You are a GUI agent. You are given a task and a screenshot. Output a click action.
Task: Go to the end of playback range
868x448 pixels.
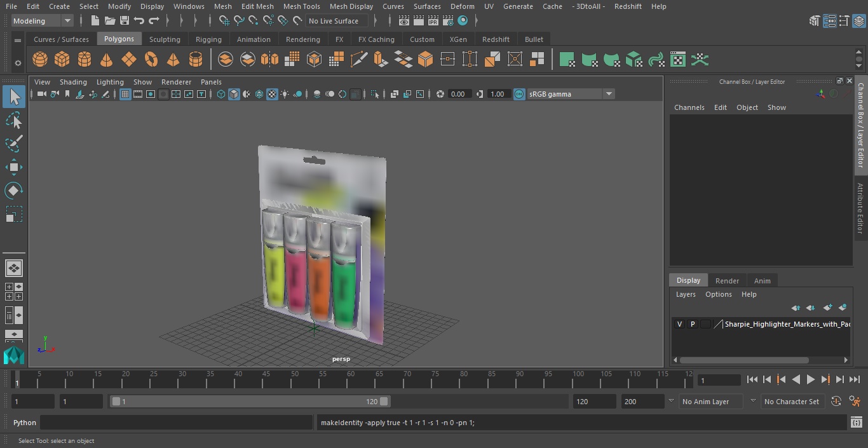point(855,380)
